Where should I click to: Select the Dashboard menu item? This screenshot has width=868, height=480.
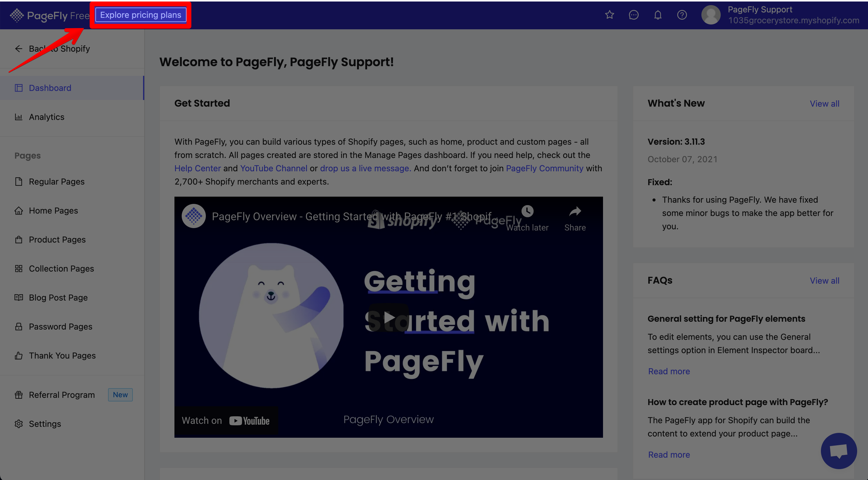point(72,88)
